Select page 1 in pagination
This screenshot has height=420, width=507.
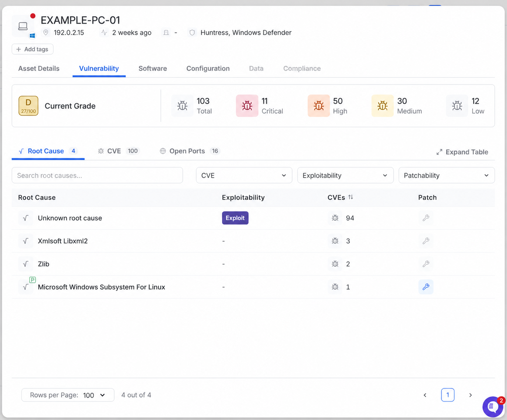448,395
